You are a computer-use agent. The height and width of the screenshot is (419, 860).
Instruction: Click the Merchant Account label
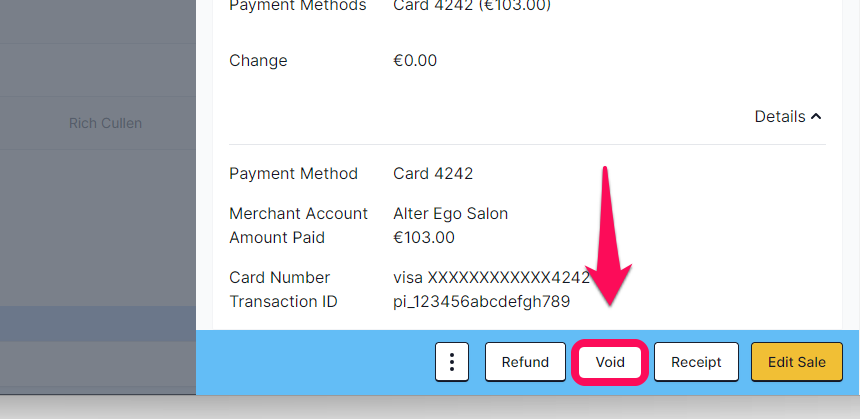click(x=298, y=213)
